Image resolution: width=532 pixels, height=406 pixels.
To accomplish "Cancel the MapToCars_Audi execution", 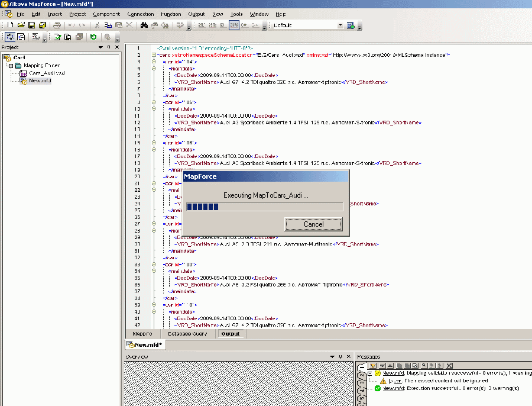I will tap(313, 224).
